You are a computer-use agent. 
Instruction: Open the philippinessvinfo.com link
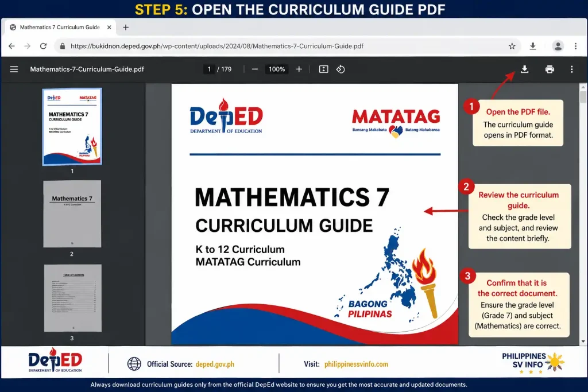356,364
